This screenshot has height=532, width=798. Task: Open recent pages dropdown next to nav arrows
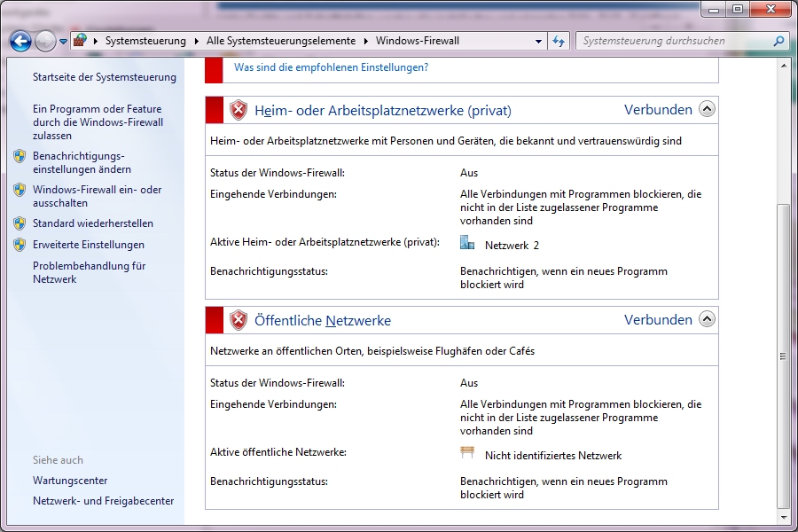point(63,42)
